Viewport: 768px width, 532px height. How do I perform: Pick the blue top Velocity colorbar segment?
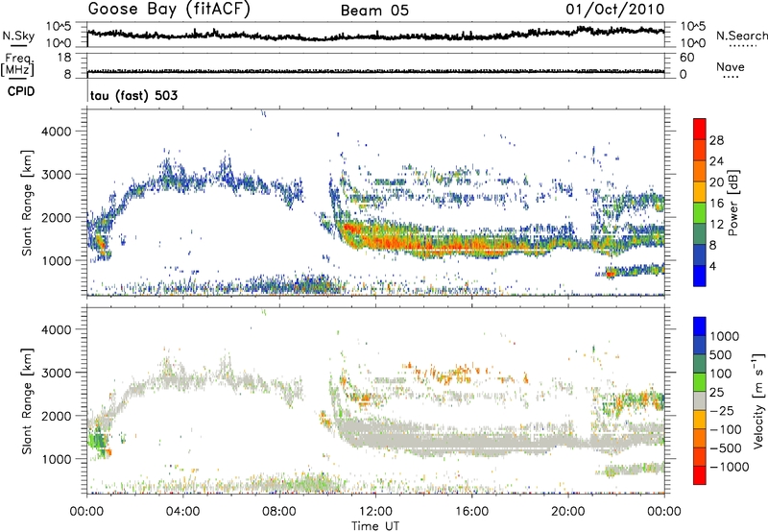pyautogui.click(x=700, y=326)
